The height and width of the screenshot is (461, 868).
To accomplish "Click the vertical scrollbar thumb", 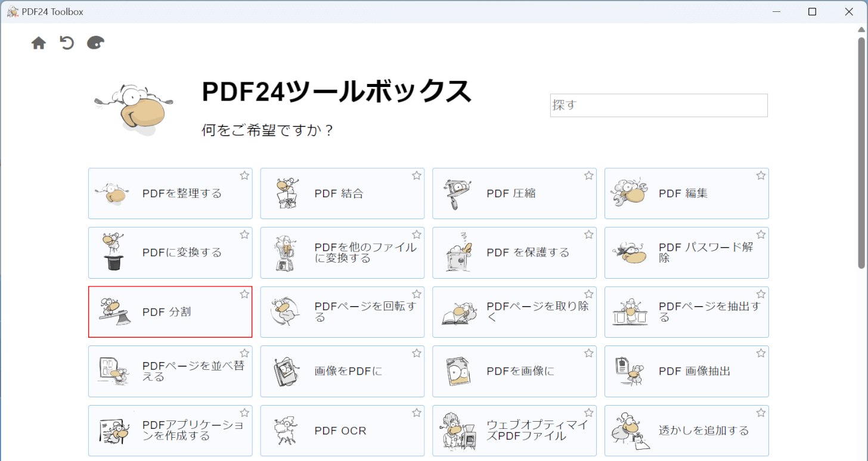I will [x=862, y=154].
